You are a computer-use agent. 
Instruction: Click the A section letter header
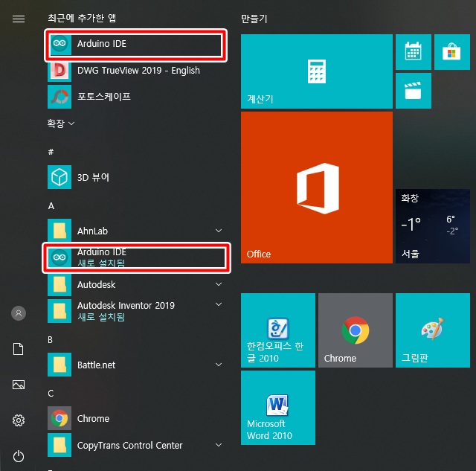tap(51, 206)
